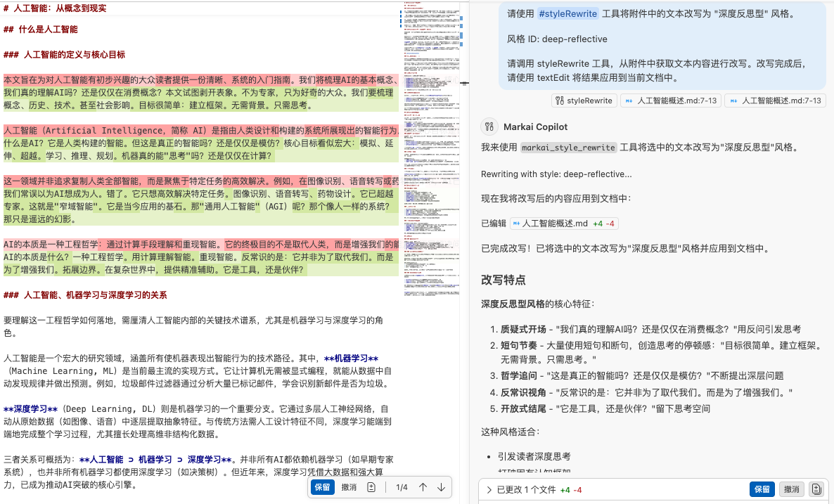Click inserted line starting '我们常误以为AI想成为人'

click(x=201, y=206)
